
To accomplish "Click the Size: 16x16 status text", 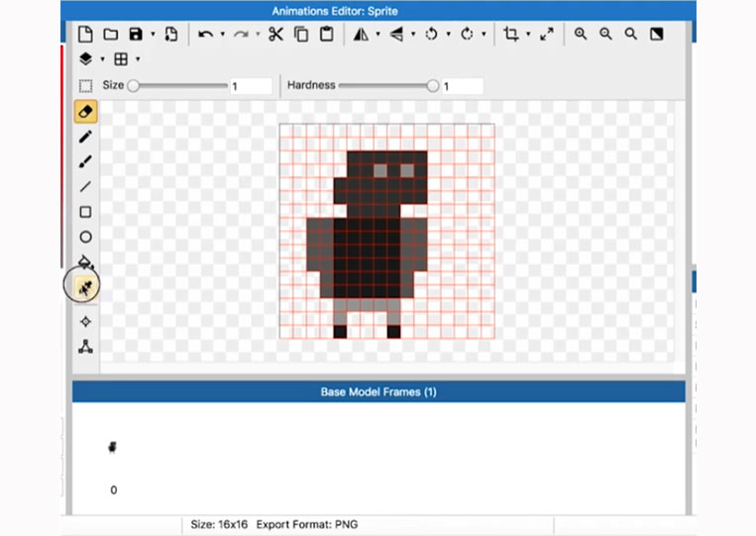I will point(219,524).
